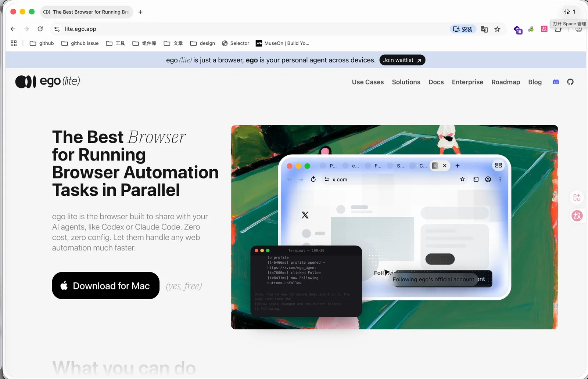Open the Space manager button showing 1
The width and height of the screenshot is (588, 379).
coord(570,12)
